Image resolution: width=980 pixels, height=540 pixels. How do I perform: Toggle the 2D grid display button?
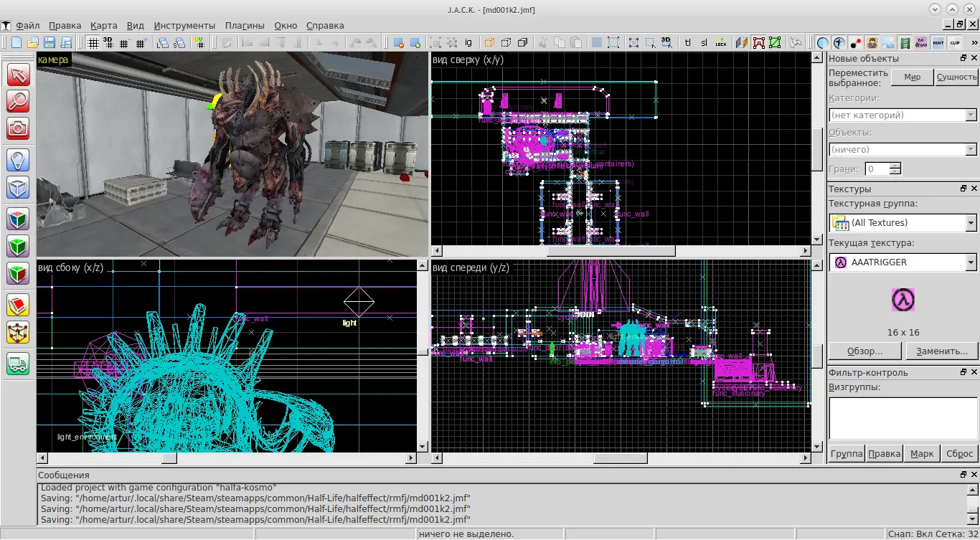[93, 43]
